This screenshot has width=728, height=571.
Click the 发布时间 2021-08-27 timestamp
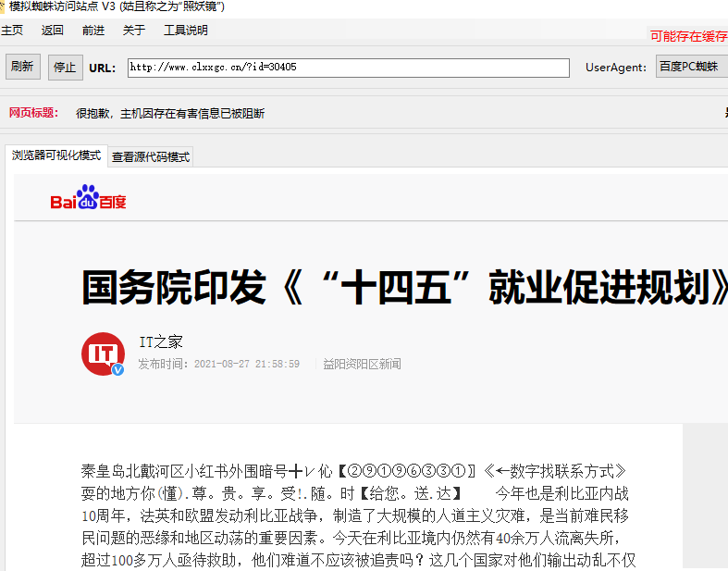click(218, 364)
